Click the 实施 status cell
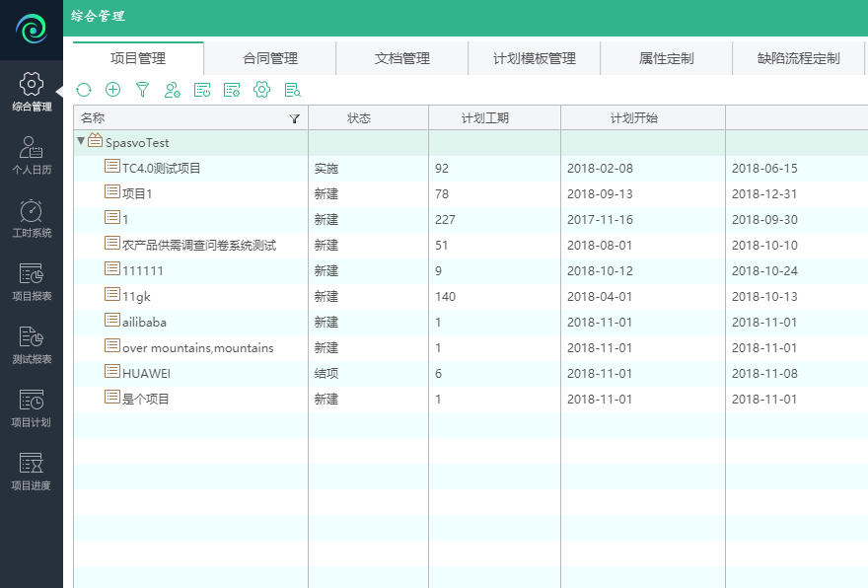The height and width of the screenshot is (588, 868). click(x=368, y=169)
